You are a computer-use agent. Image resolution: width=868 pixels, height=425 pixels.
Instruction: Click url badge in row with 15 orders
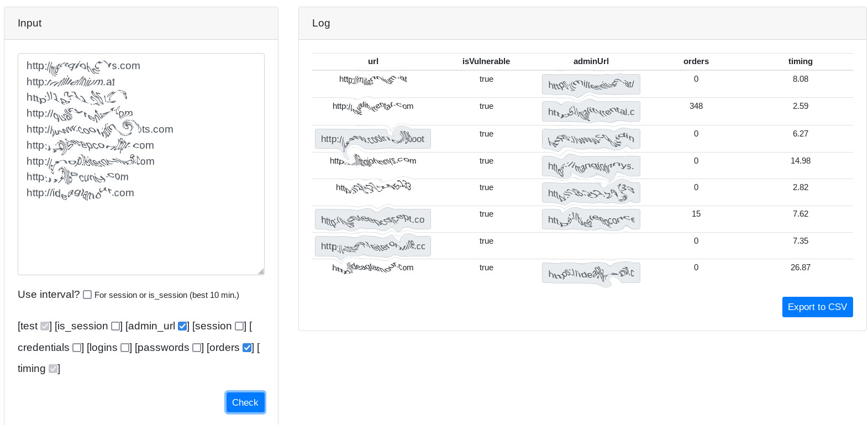pos(372,219)
